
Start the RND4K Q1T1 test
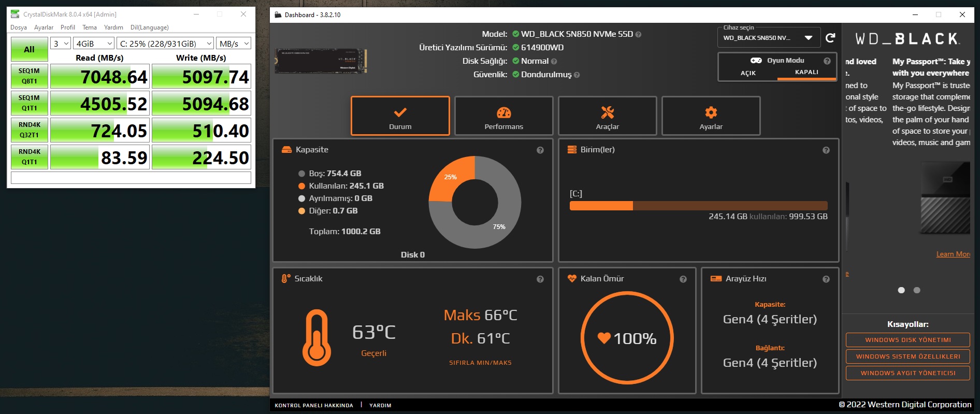(x=30, y=157)
